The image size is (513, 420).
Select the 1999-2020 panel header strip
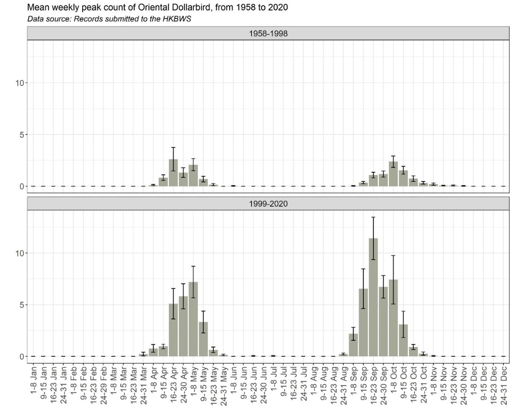point(268,204)
